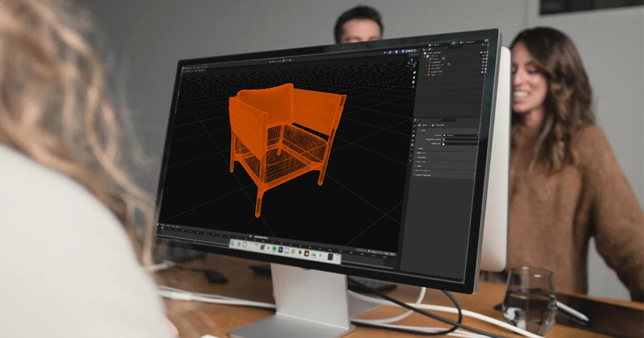644x338 pixels.
Task: Click the Properties editor search field
Action: 448,120
